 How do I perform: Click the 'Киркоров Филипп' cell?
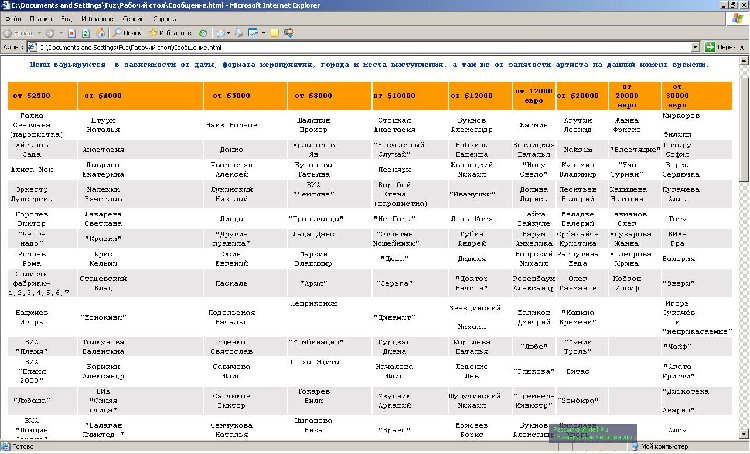[x=696, y=125]
